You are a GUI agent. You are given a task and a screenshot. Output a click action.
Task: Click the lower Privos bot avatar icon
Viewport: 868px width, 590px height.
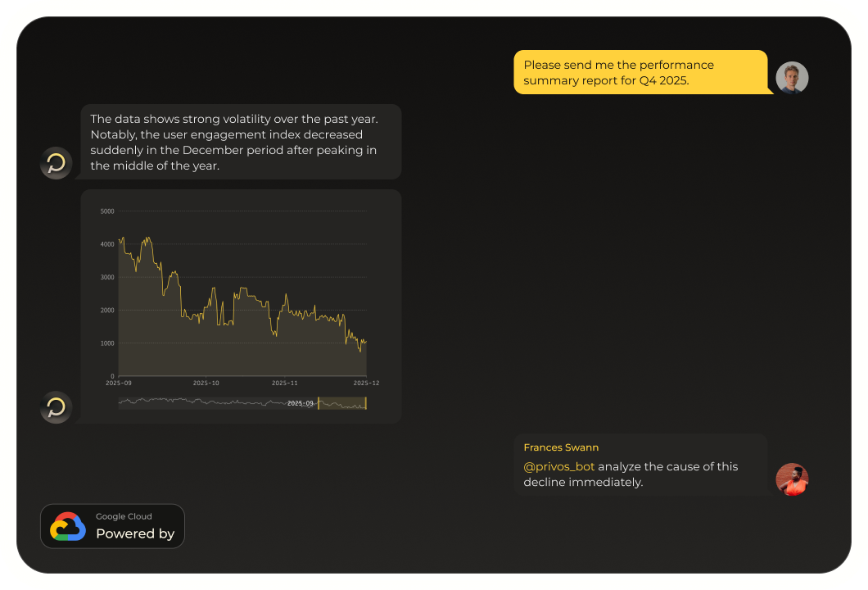point(56,407)
